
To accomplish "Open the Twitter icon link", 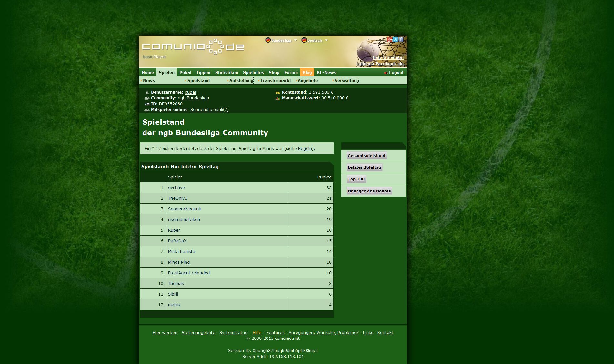I will click(395, 40).
